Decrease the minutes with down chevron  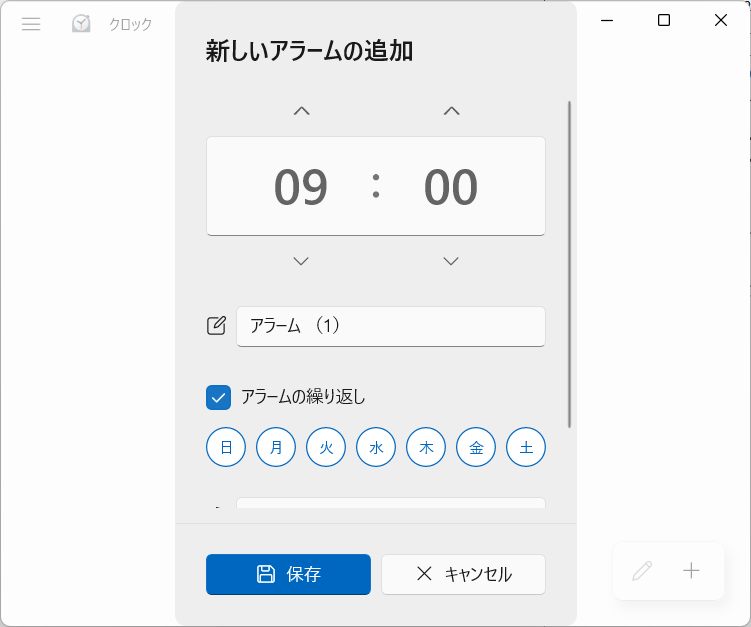tap(451, 261)
